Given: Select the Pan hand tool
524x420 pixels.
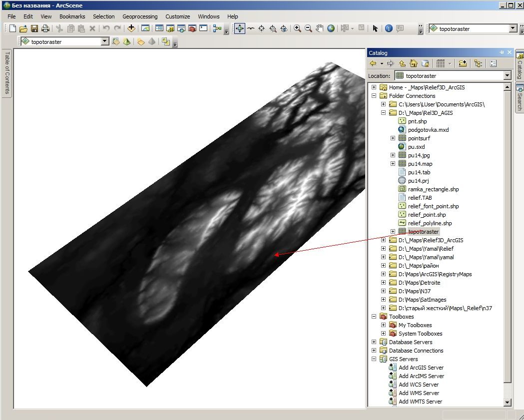Looking at the screenshot, I should (320, 28).
